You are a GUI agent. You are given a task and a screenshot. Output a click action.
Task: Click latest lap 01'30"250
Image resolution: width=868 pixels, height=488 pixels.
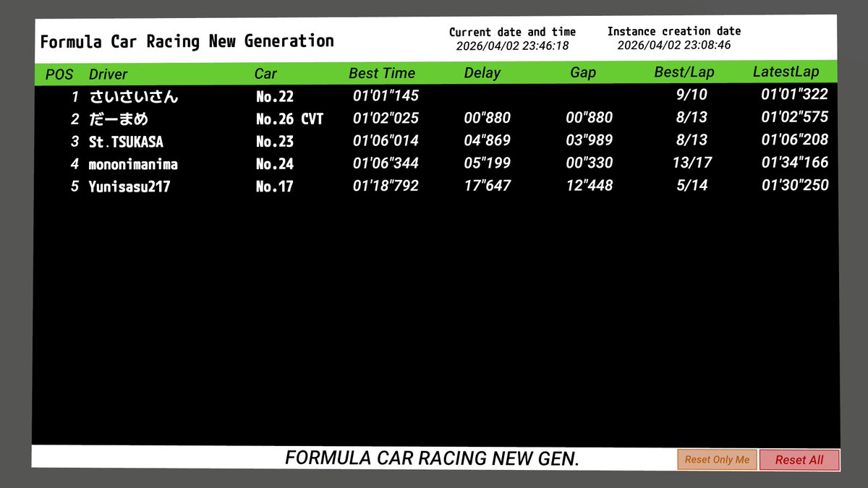[x=795, y=185]
